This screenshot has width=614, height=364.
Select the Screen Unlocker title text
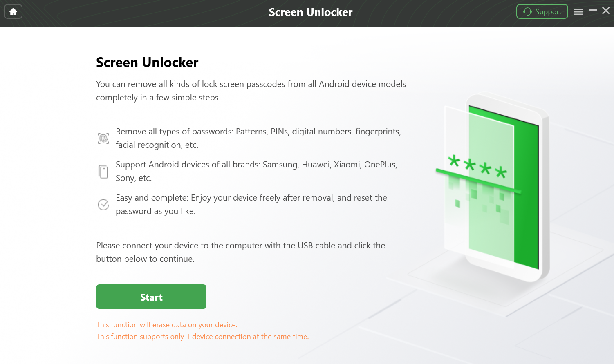point(147,62)
